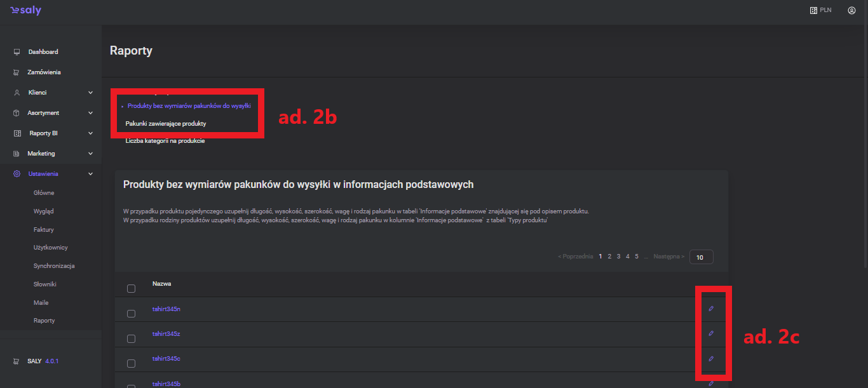
Task: Go to Zamówienia in sidebar
Action: coord(44,72)
